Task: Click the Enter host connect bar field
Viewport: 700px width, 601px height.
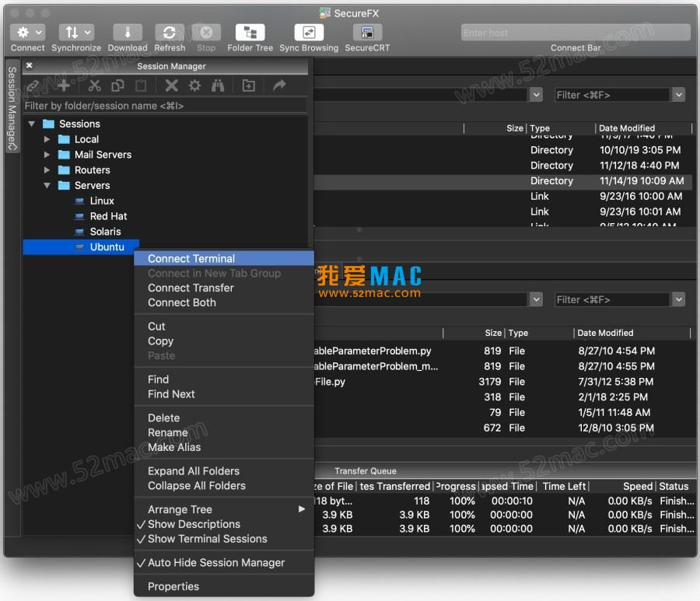Action: [x=576, y=33]
